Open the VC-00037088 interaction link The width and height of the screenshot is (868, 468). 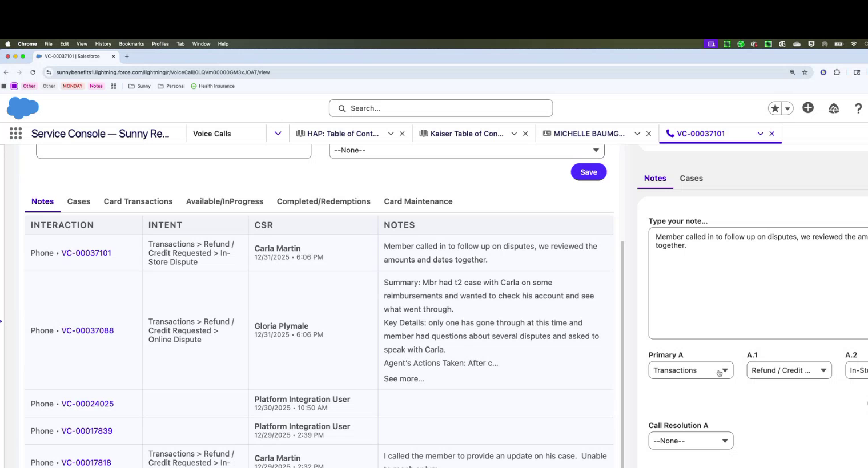coord(87,330)
